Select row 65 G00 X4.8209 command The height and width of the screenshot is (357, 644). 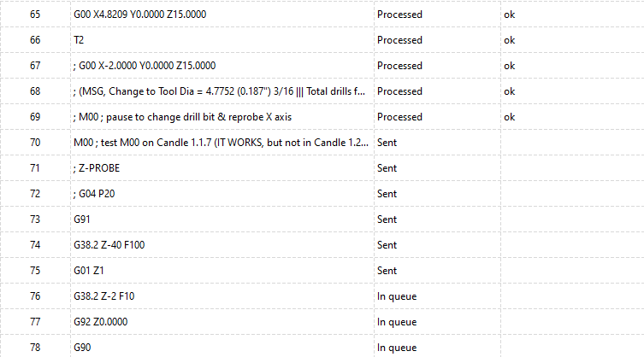pyautogui.click(x=139, y=15)
